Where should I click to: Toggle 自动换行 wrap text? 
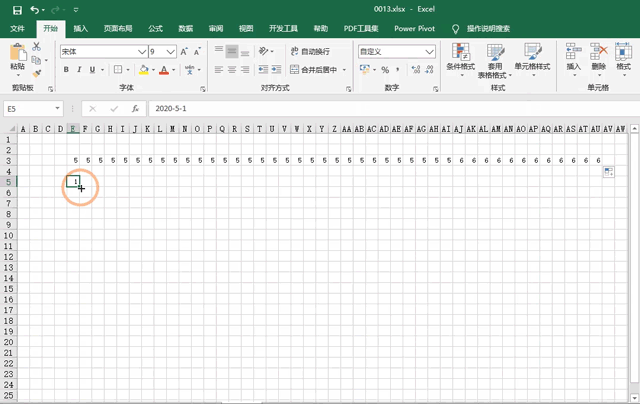310,51
